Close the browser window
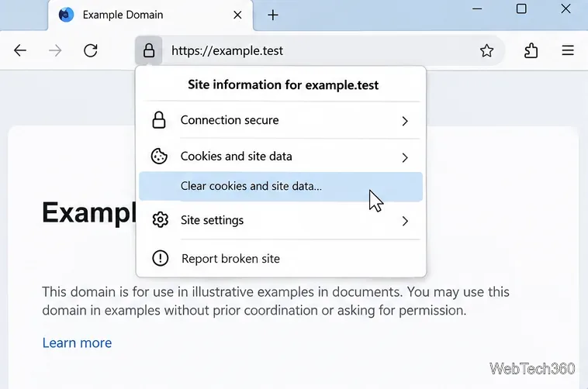The image size is (588, 389). [566, 9]
